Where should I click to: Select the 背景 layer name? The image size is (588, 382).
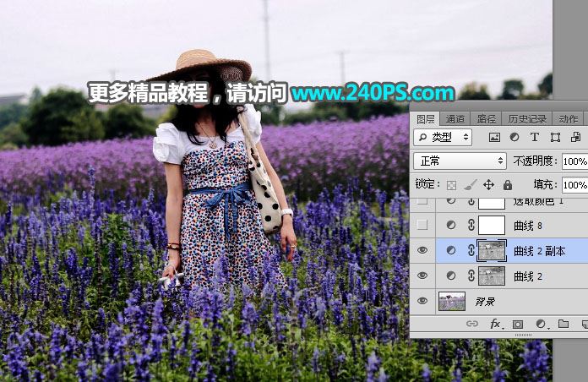click(485, 302)
